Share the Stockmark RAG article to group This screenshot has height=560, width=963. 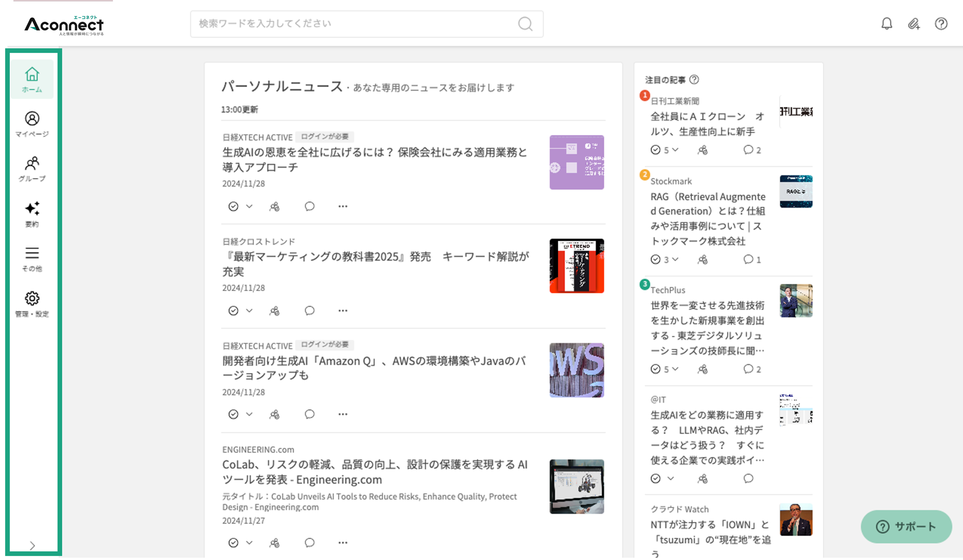[x=702, y=259]
